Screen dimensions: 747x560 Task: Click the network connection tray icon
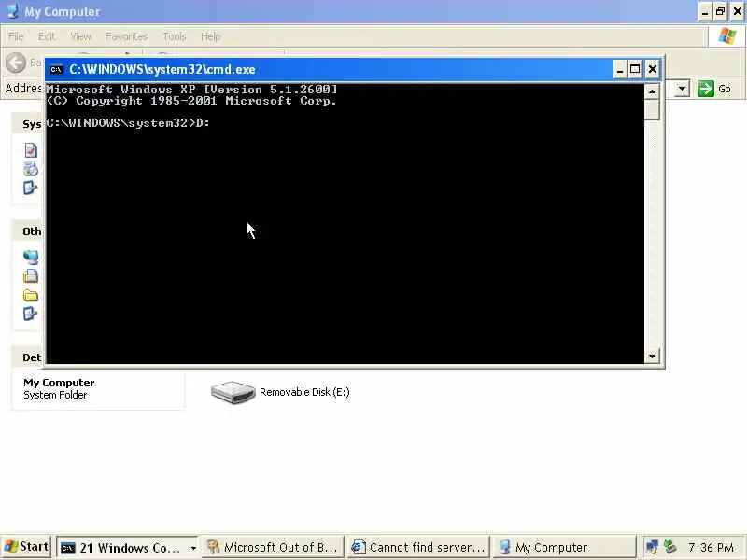652,547
